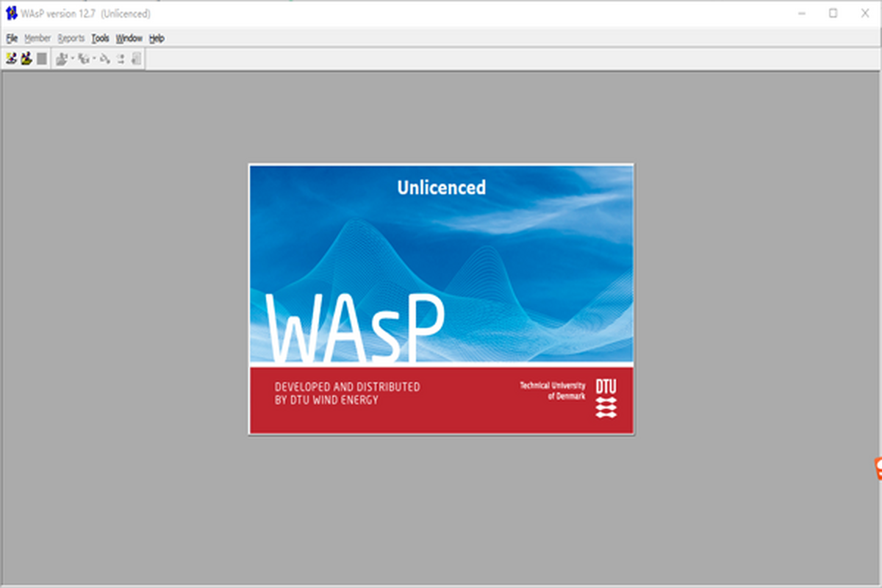
Task: Open the File menu
Action: [12, 38]
